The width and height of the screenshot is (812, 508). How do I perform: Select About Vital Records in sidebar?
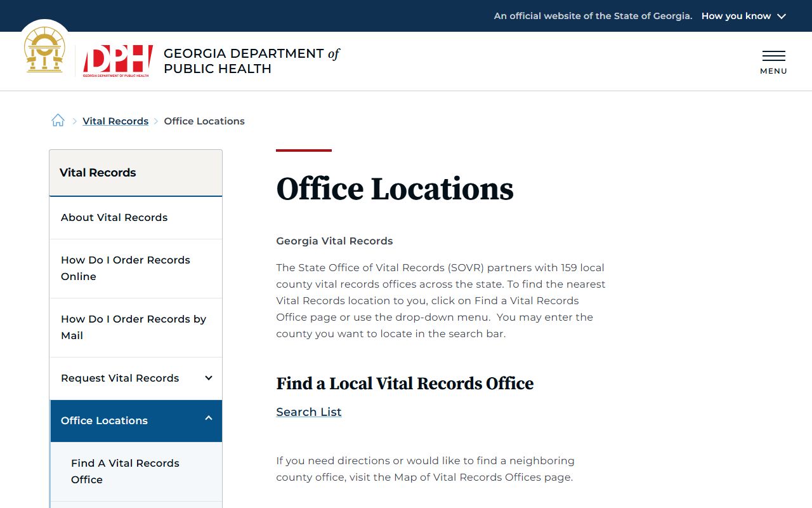[136, 218]
